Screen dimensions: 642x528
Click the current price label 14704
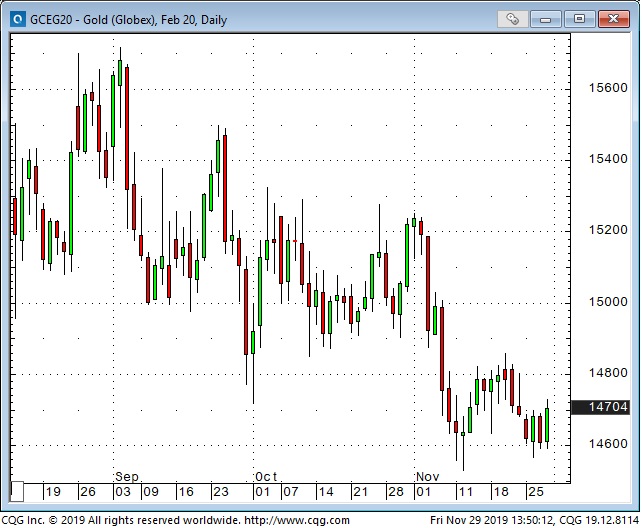(x=600, y=407)
